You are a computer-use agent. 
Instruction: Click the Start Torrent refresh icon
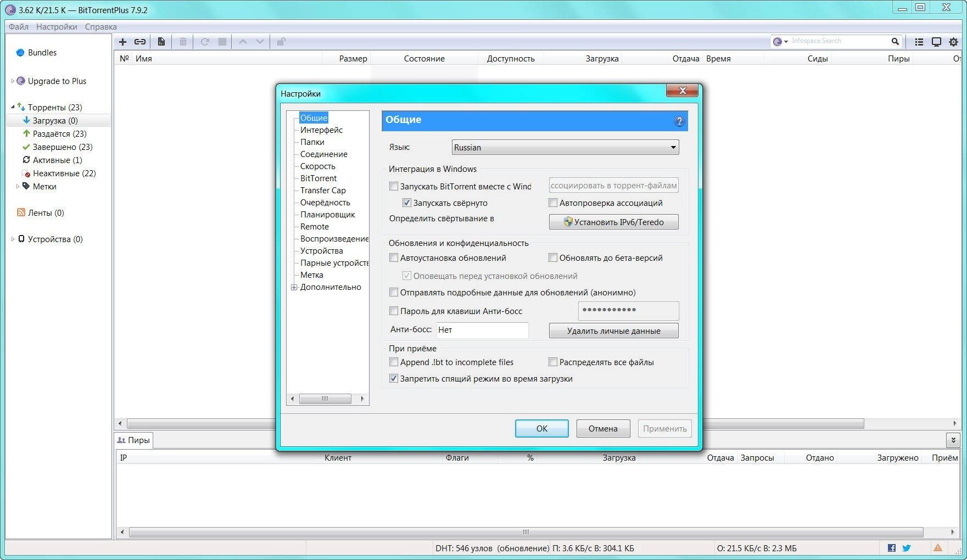pos(205,42)
